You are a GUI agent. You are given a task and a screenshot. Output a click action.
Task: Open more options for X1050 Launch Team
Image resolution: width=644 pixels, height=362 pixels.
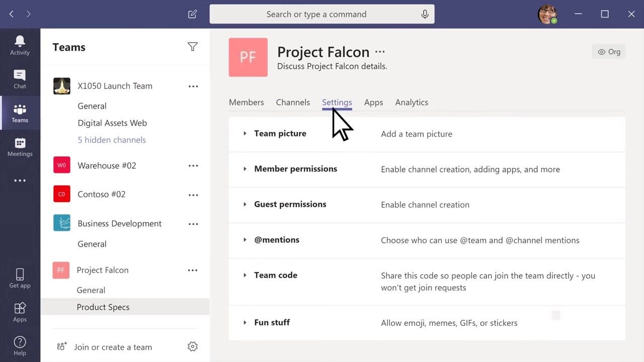[193, 86]
